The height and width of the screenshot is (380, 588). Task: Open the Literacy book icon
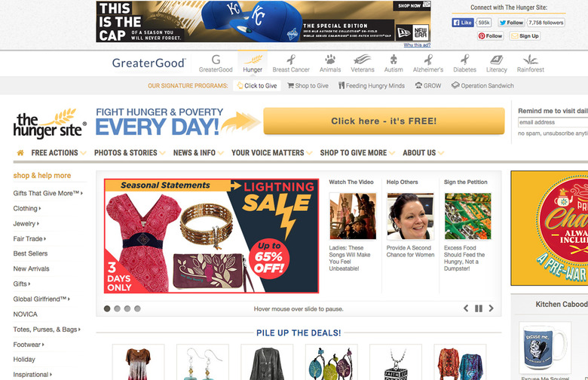pos(497,60)
